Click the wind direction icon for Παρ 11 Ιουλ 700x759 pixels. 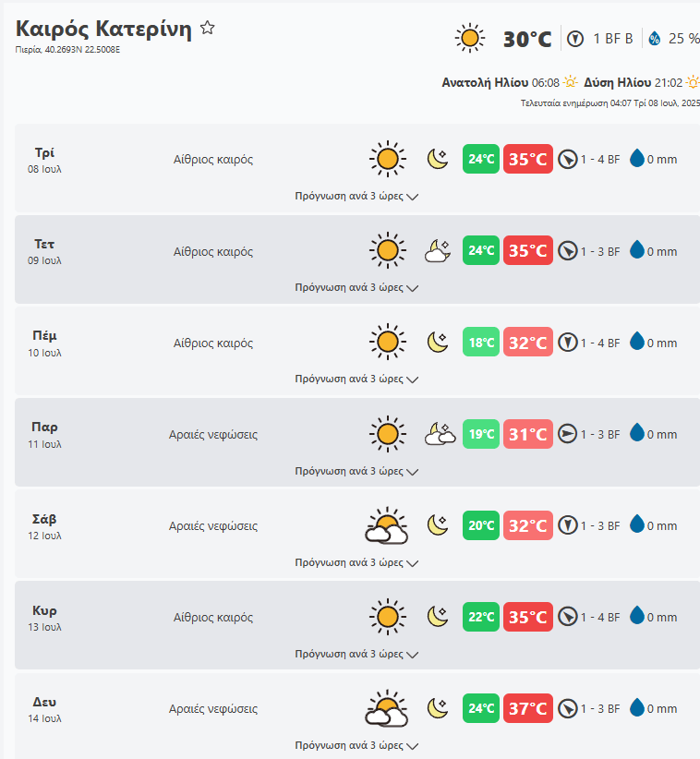tap(567, 434)
